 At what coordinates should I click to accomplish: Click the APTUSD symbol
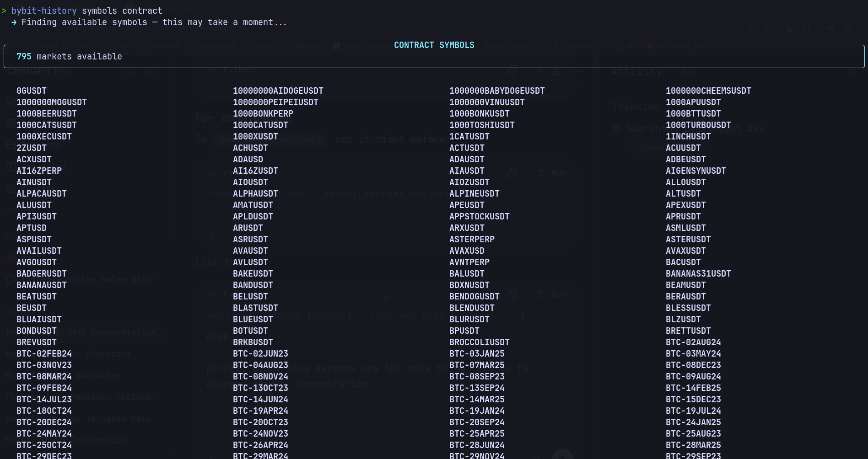[32, 228]
